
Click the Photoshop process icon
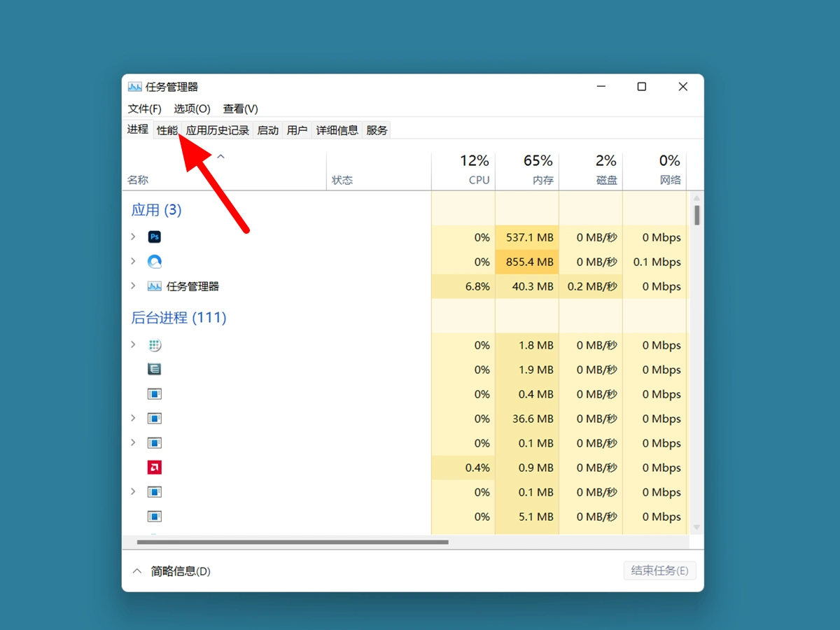click(154, 237)
